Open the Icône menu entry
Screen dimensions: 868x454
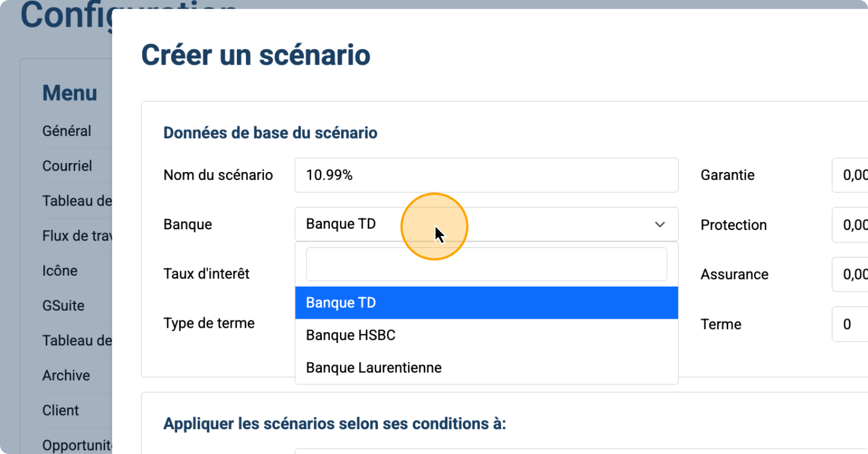[60, 271]
